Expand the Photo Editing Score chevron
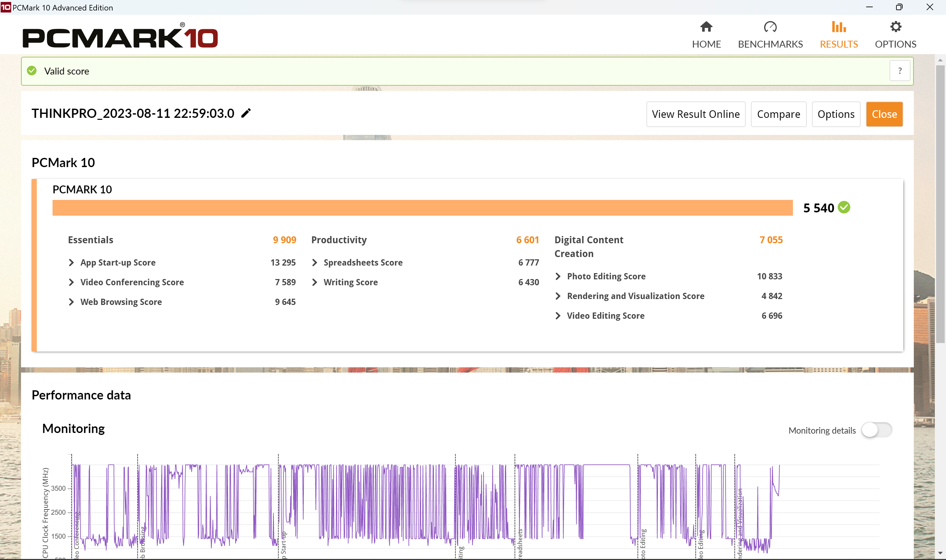946x560 pixels. 558,276
